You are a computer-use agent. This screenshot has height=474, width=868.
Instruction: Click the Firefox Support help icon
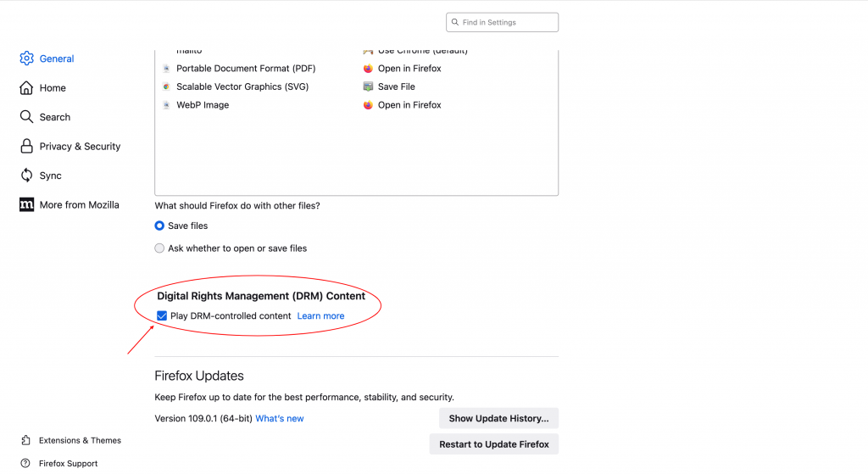click(25, 464)
